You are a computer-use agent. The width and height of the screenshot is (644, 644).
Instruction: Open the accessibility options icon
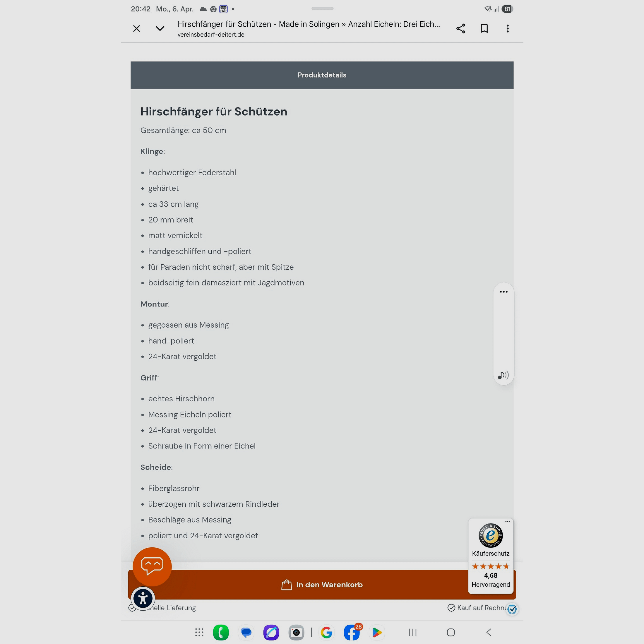coord(143,598)
